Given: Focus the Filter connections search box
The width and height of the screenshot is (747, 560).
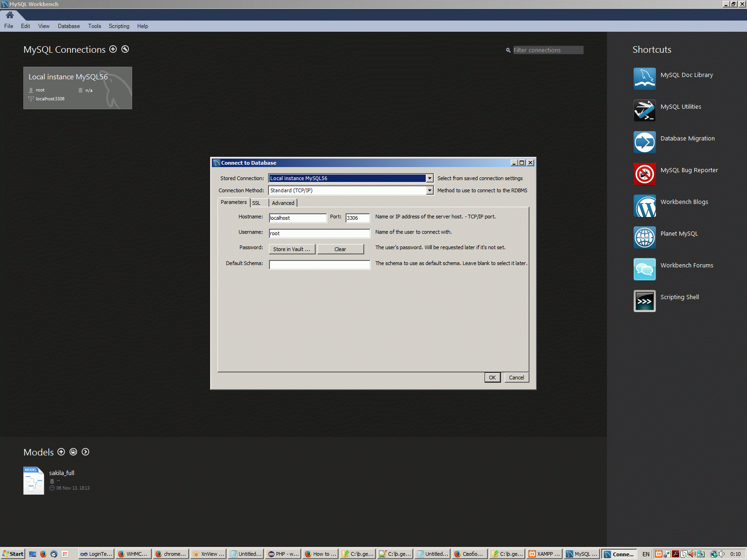Looking at the screenshot, I should [548, 50].
